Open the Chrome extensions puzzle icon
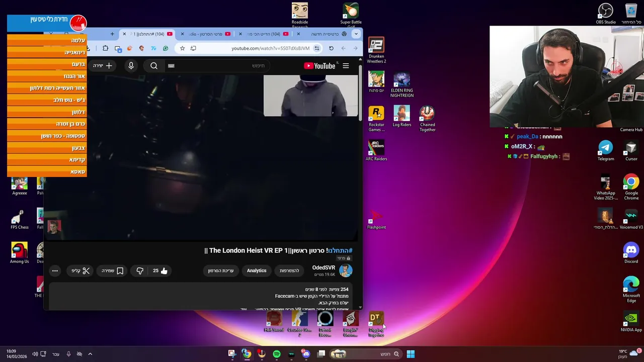This screenshot has height=362, width=644. click(x=105, y=48)
